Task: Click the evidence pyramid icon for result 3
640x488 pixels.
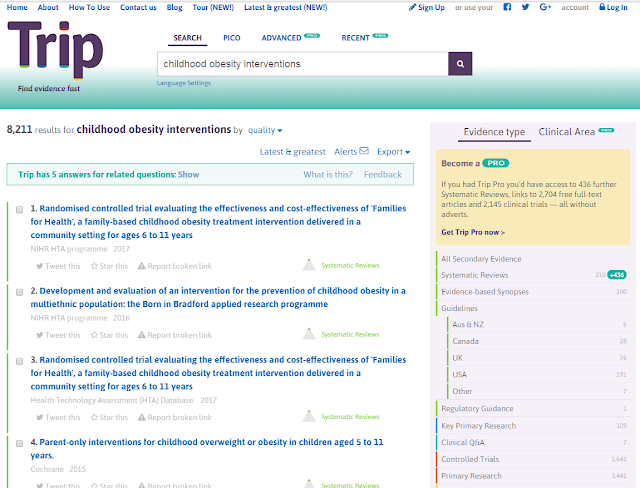Action: pos(309,416)
